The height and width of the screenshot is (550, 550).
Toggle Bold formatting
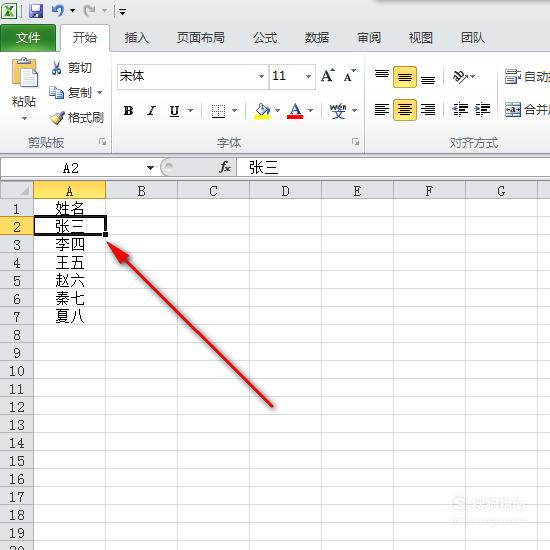[x=128, y=111]
